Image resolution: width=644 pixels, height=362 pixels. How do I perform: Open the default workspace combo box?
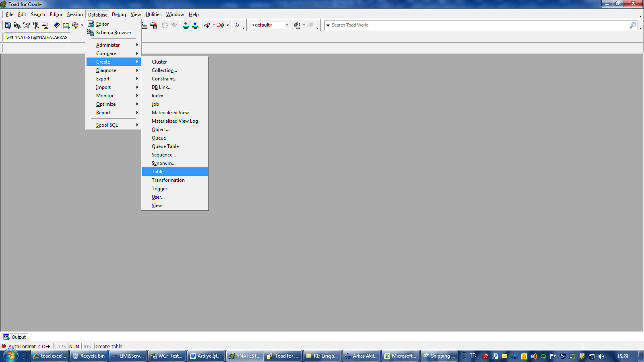(270, 25)
